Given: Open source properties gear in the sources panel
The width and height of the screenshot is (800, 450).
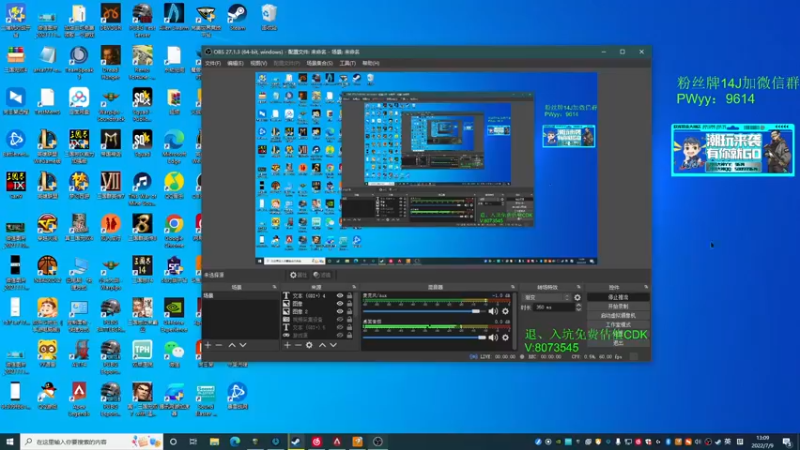Looking at the screenshot, I should click(309, 345).
